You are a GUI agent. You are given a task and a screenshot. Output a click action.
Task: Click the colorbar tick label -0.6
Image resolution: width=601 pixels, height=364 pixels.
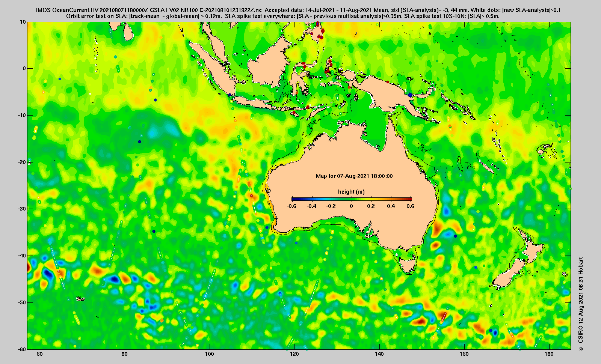[291, 206]
